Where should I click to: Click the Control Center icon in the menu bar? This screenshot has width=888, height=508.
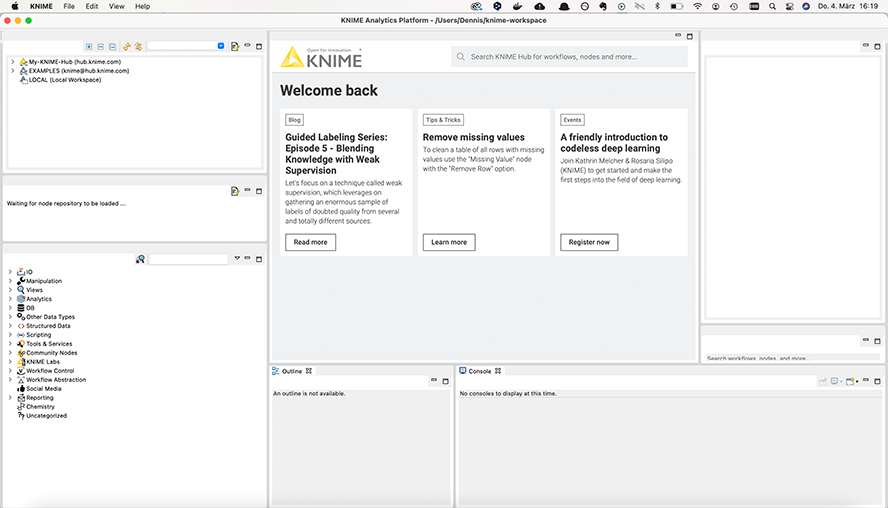[x=789, y=6]
